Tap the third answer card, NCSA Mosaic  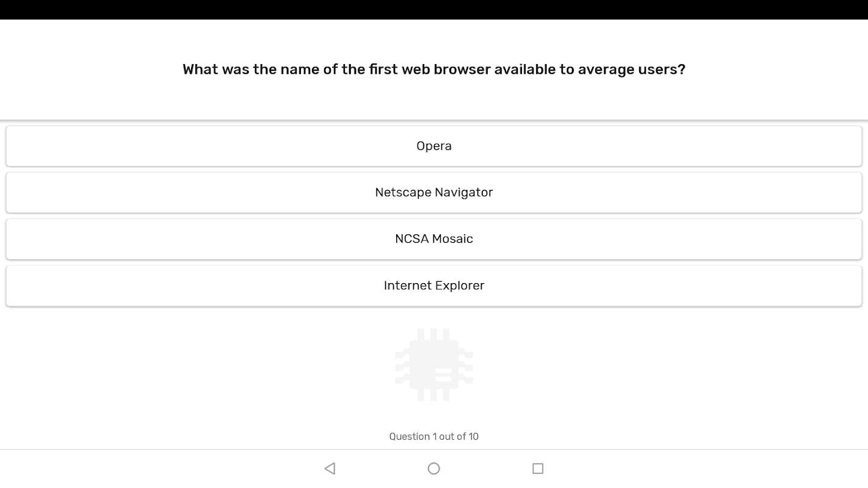click(x=434, y=239)
